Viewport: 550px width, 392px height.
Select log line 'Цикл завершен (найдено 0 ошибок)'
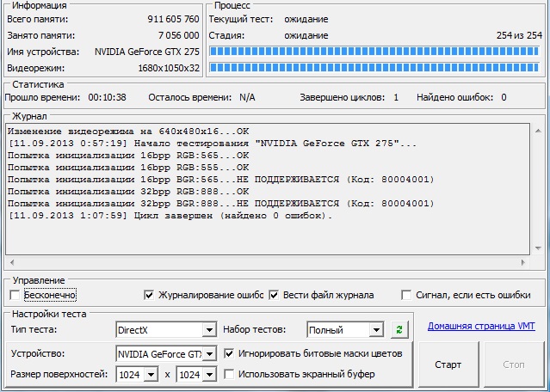tap(170, 216)
